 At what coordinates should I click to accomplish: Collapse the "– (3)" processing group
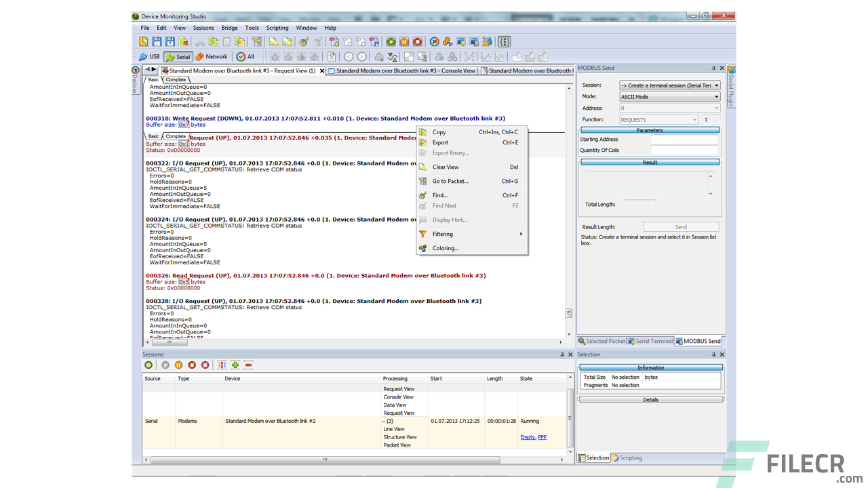pos(389,421)
